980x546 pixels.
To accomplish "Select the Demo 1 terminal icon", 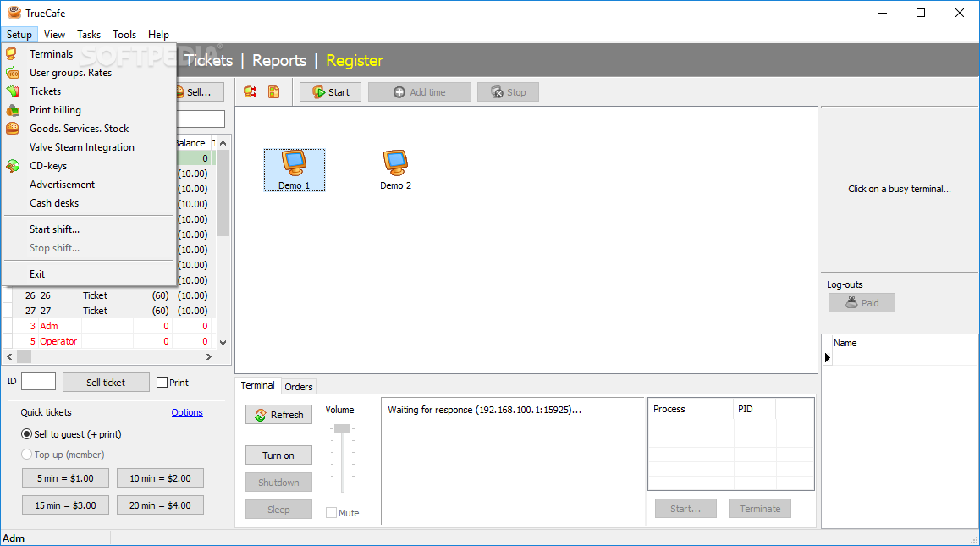I will [x=294, y=169].
